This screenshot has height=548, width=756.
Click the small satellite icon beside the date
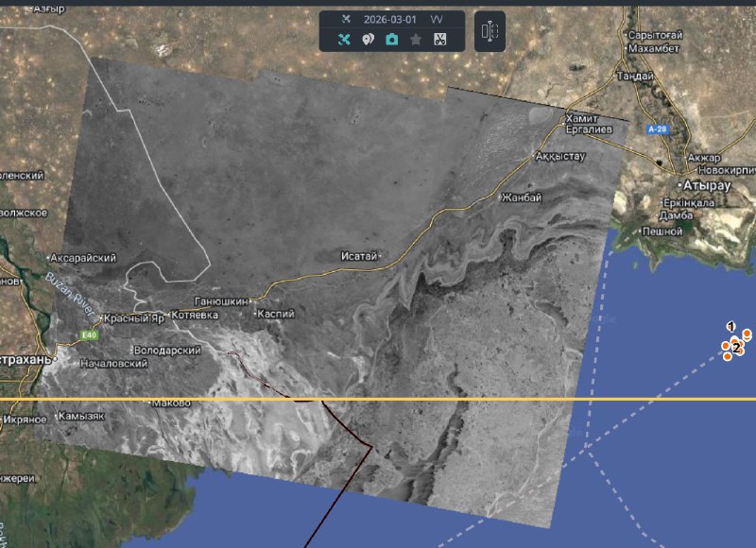click(345, 19)
